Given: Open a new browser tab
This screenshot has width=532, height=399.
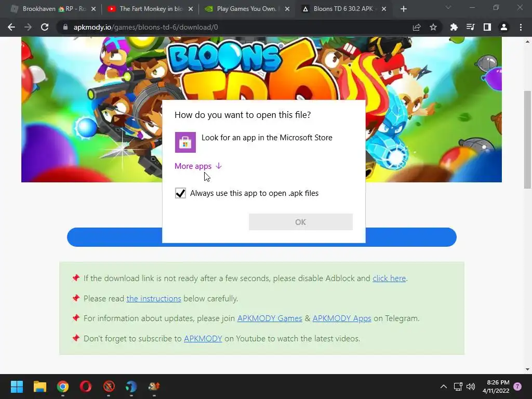Looking at the screenshot, I should [403, 9].
